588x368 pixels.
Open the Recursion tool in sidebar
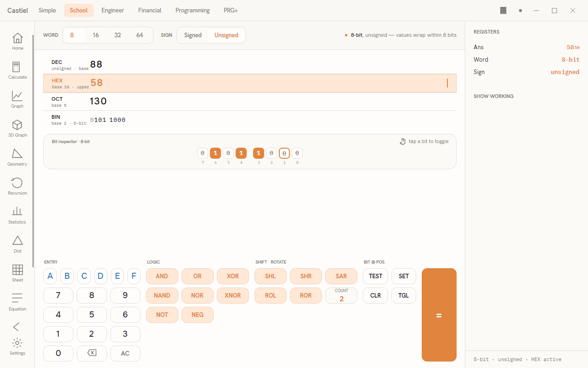click(x=17, y=186)
